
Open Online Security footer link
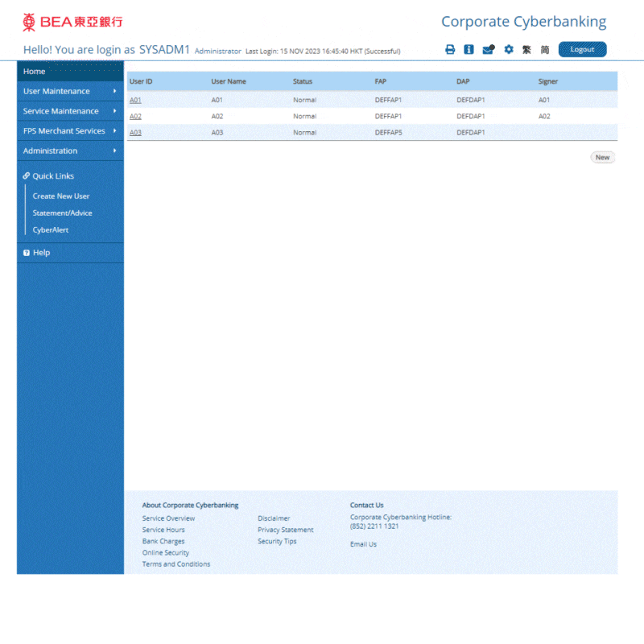click(166, 553)
